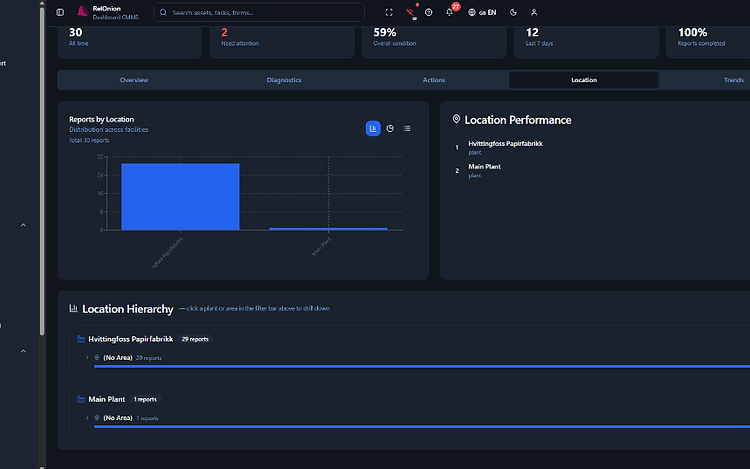Open the EN language selector
The width and height of the screenshot is (750, 469).
coord(482,12)
